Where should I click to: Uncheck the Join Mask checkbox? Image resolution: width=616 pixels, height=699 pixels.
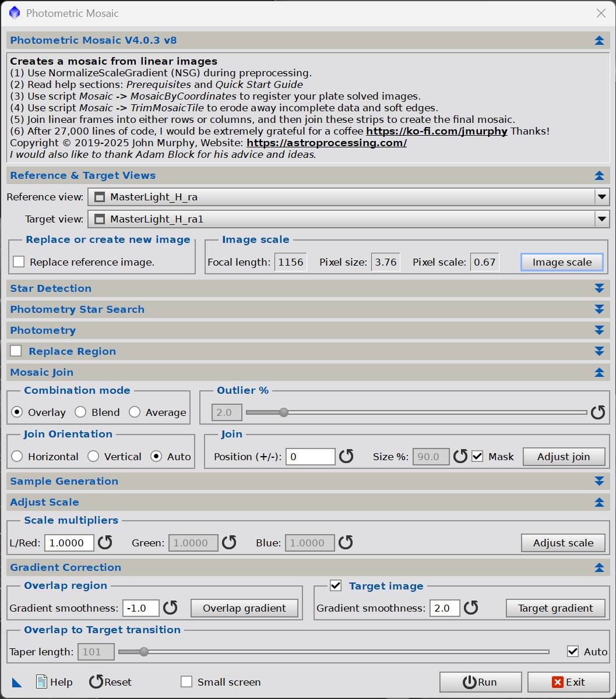point(477,456)
